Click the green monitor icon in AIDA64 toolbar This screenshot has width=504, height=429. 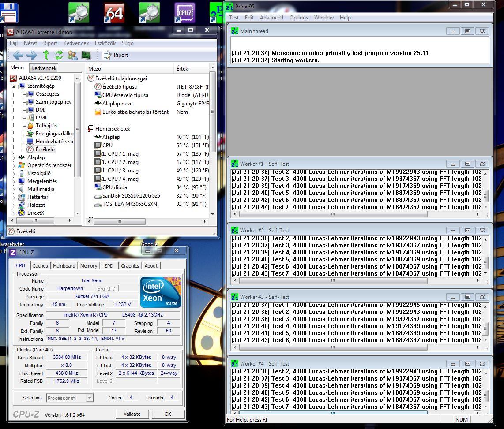(x=86, y=55)
